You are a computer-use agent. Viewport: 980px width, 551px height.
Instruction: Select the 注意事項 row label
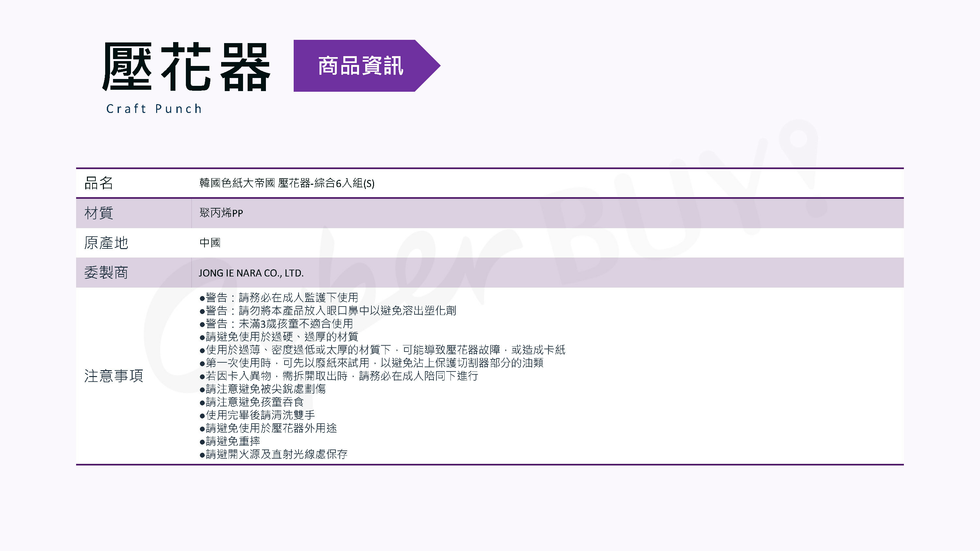pos(114,376)
